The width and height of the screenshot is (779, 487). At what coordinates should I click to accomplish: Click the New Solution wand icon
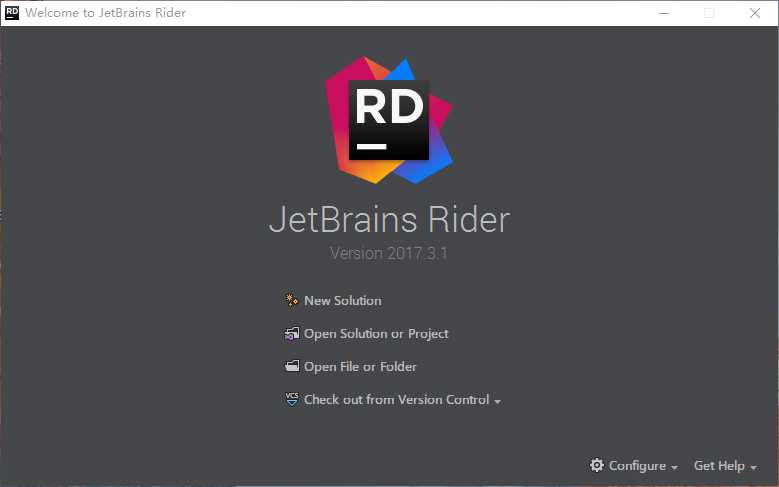[292, 300]
